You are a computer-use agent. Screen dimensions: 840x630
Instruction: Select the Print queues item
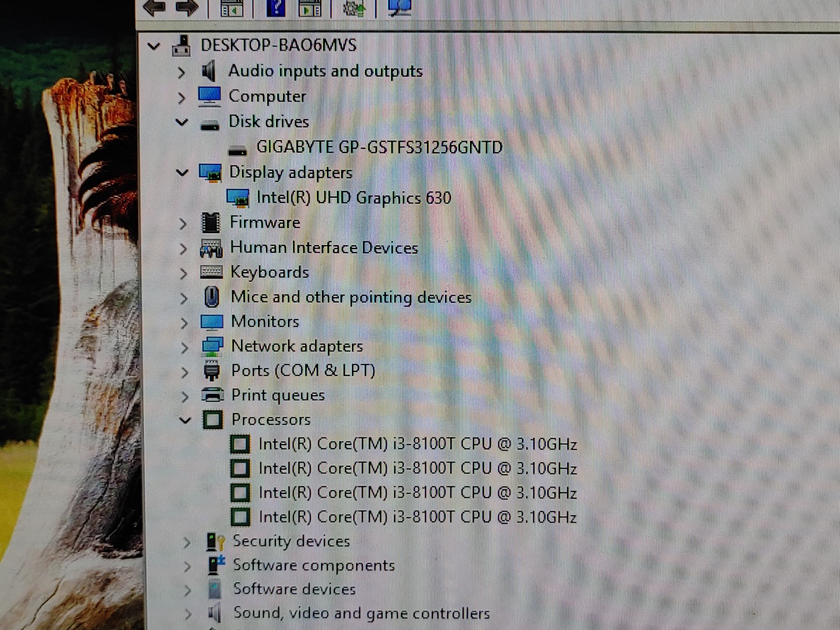(278, 395)
